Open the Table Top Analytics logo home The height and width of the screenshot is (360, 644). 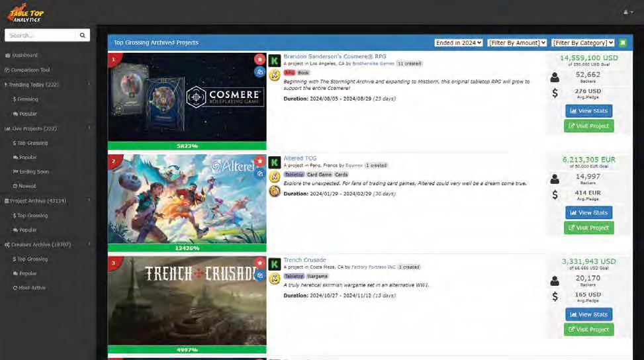pyautogui.click(x=25, y=13)
